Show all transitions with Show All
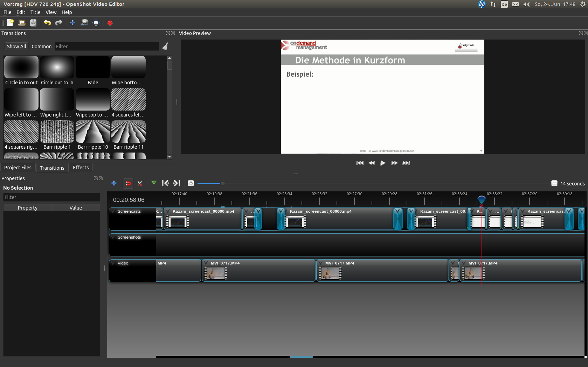 [x=16, y=47]
